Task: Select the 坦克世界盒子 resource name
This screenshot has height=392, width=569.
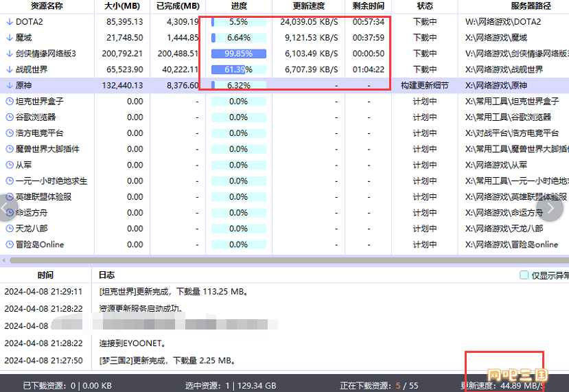Action: (40, 102)
